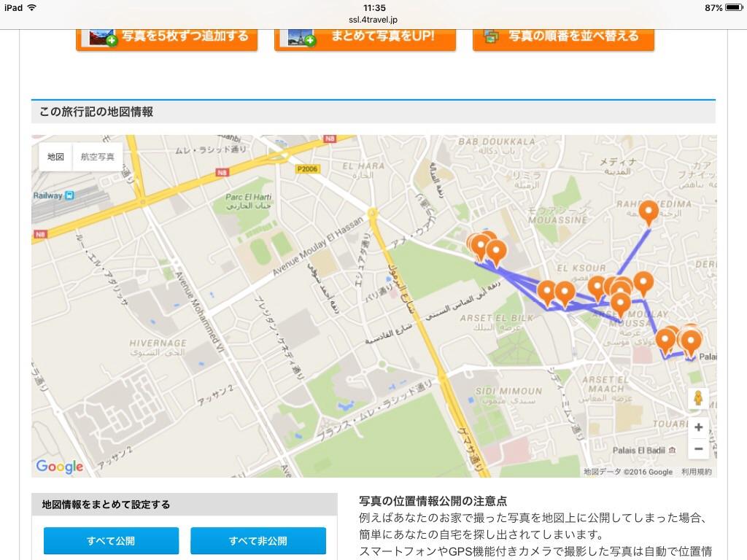747x560 pixels.
Task: Tap the Railway station icon on map
Action: click(x=69, y=195)
